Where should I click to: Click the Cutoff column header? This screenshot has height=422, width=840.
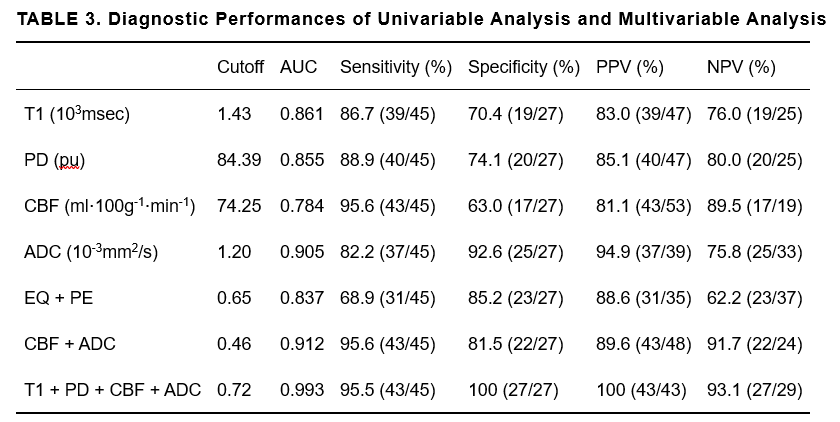click(240, 68)
